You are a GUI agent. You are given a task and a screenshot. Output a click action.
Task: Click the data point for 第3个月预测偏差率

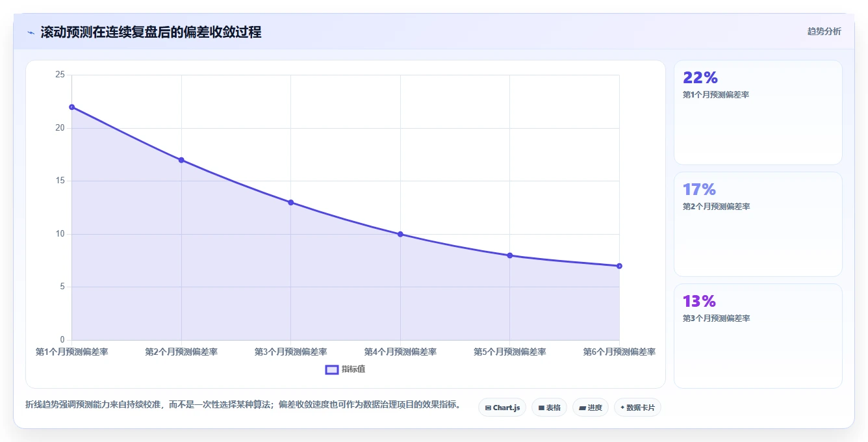[290, 202]
